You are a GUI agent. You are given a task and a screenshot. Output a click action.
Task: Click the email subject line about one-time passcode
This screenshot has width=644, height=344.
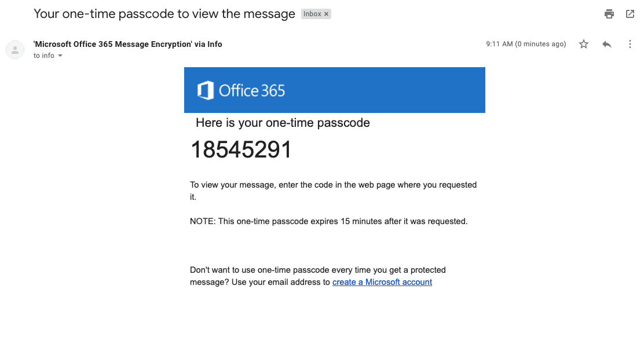tap(164, 14)
